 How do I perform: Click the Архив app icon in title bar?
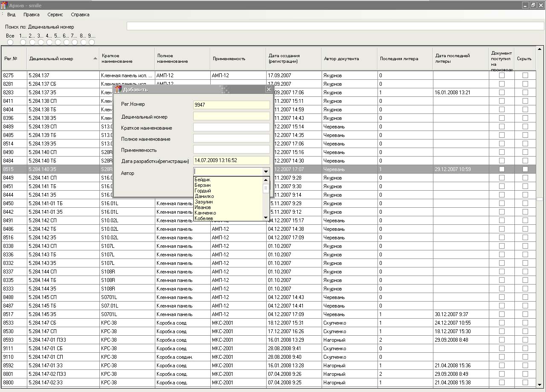pos(4,5)
